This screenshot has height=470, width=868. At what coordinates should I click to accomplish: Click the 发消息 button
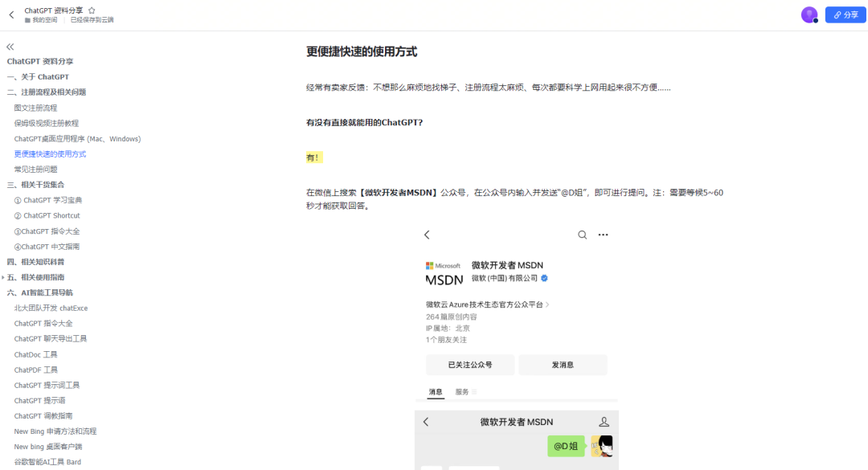coord(563,364)
